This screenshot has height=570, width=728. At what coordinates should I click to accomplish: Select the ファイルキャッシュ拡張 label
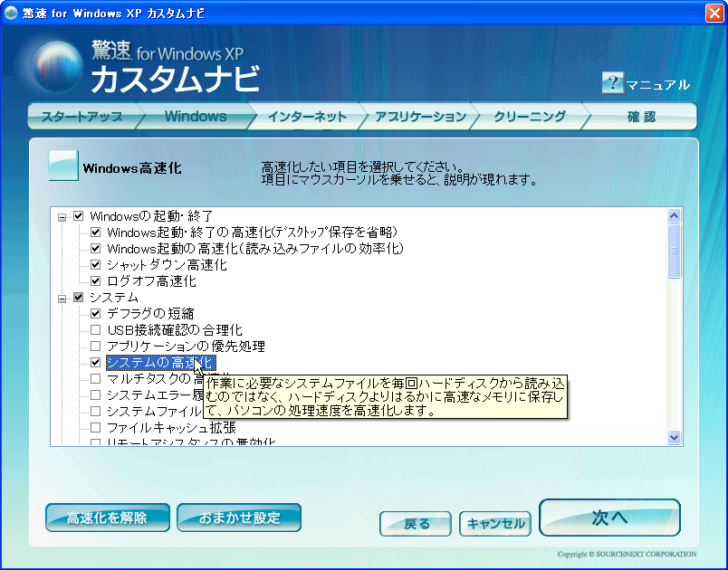(x=171, y=428)
